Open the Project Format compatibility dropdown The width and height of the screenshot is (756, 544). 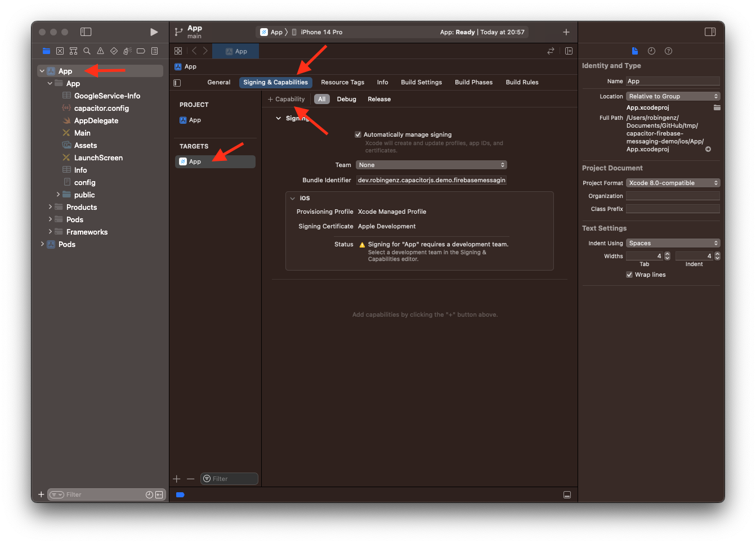[x=673, y=182]
